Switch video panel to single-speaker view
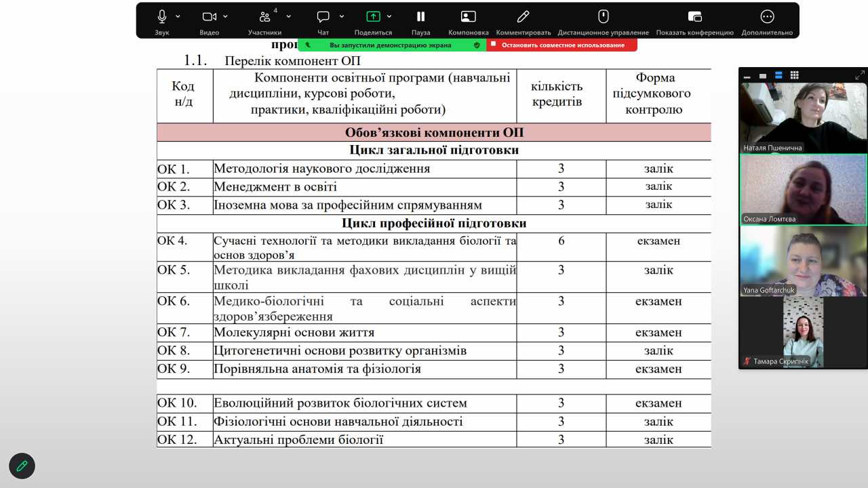Viewport: 868px width, 488px height. 762,75
